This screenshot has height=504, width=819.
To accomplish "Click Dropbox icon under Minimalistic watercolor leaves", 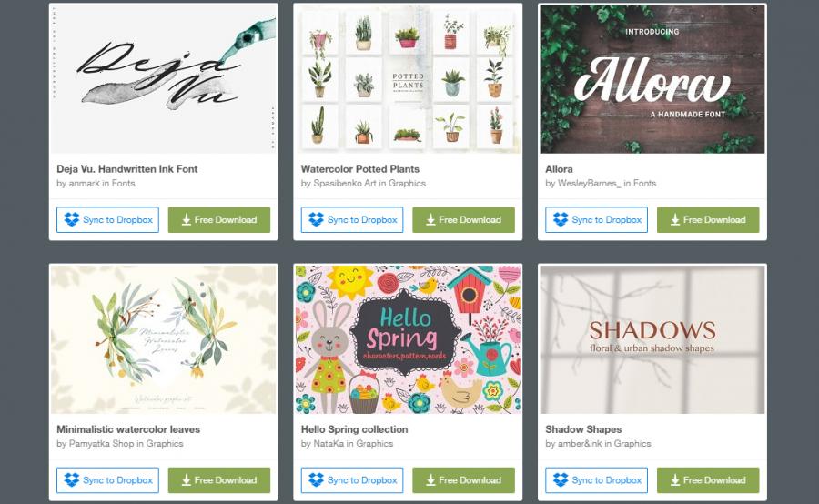I will coord(72,480).
